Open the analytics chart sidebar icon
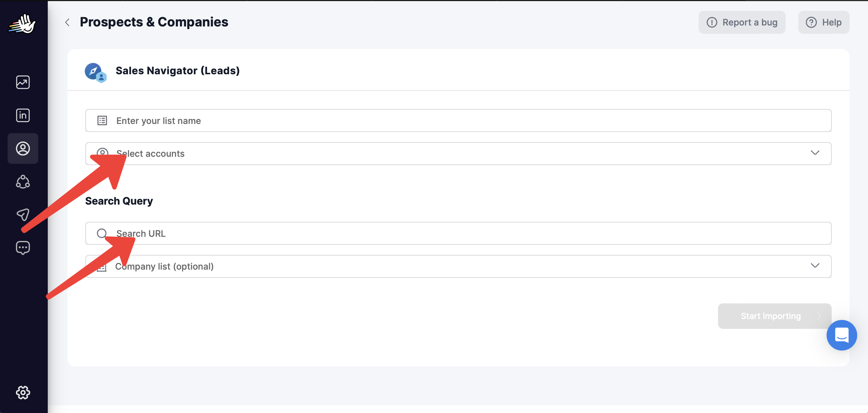The width and height of the screenshot is (868, 413). [23, 82]
